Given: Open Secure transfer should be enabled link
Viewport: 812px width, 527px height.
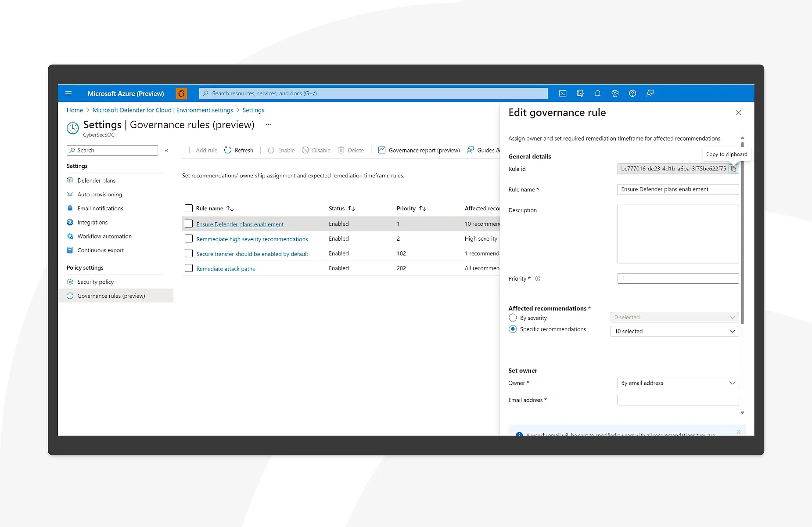Looking at the screenshot, I should (x=252, y=254).
